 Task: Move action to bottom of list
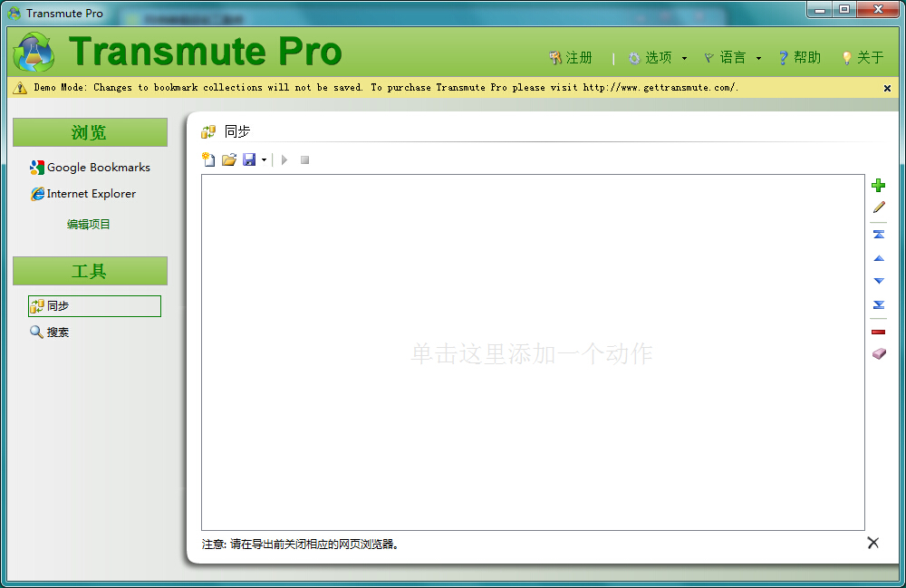pyautogui.click(x=878, y=304)
